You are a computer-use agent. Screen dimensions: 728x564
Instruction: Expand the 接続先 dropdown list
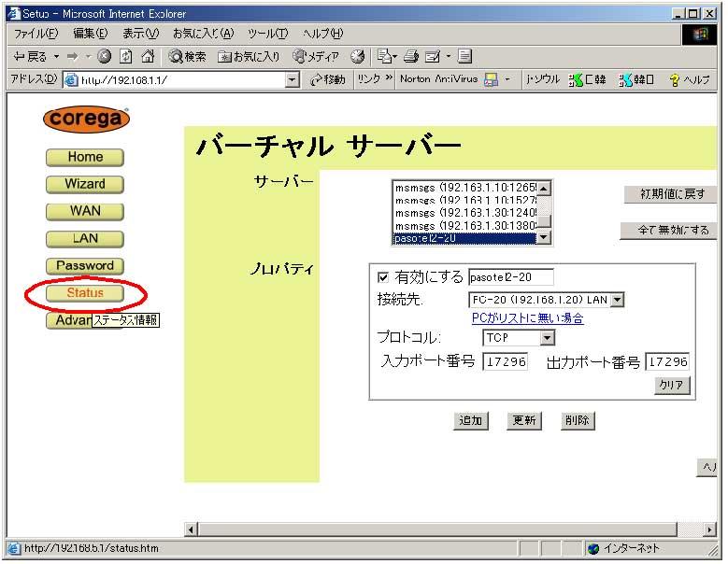[617, 300]
